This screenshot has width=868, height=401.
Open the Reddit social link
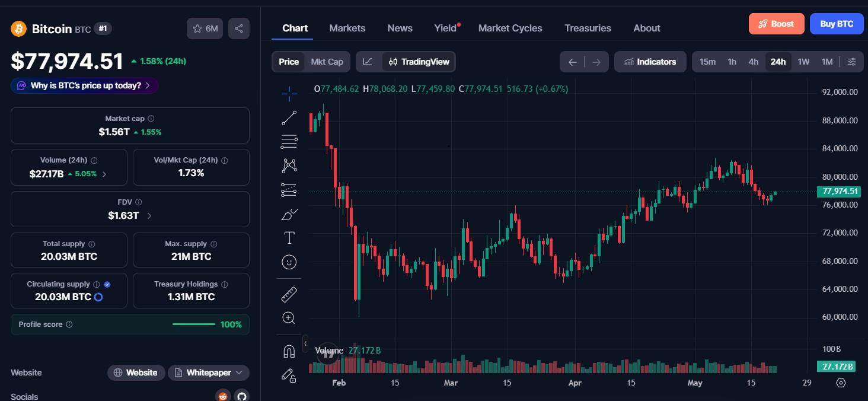point(223,396)
